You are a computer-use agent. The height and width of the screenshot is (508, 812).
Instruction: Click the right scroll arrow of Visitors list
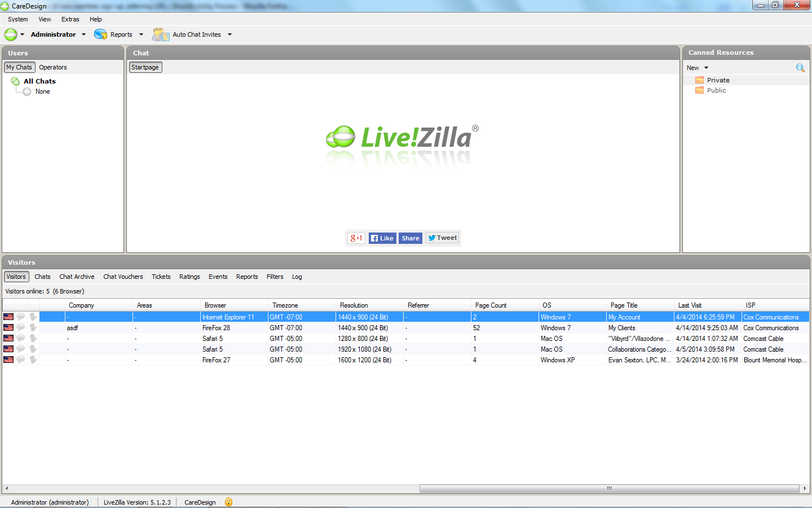click(x=805, y=489)
